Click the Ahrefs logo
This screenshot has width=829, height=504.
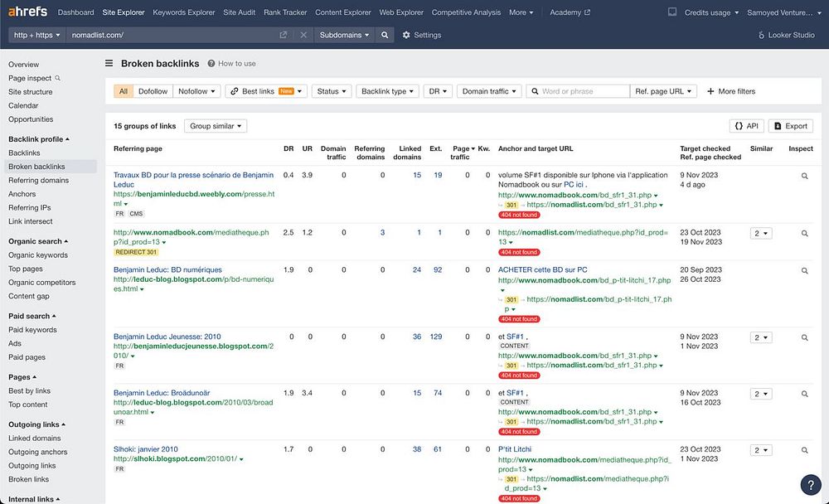click(x=28, y=12)
